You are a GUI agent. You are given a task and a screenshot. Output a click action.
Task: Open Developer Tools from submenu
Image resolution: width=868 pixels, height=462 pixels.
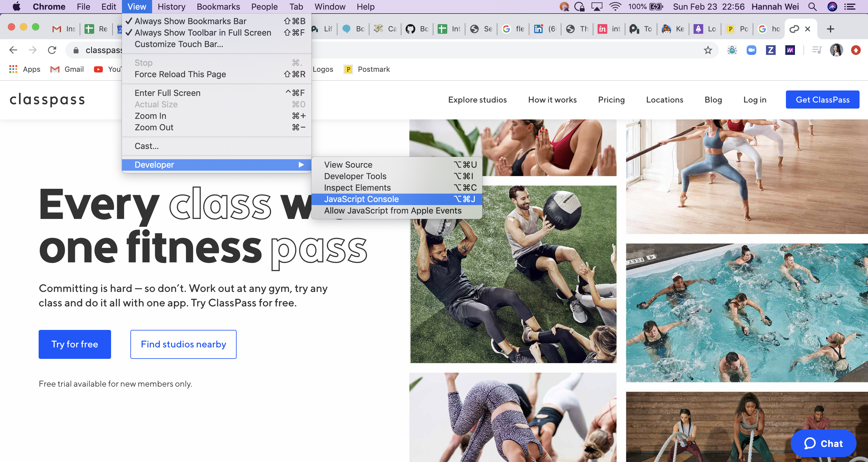pos(397,176)
